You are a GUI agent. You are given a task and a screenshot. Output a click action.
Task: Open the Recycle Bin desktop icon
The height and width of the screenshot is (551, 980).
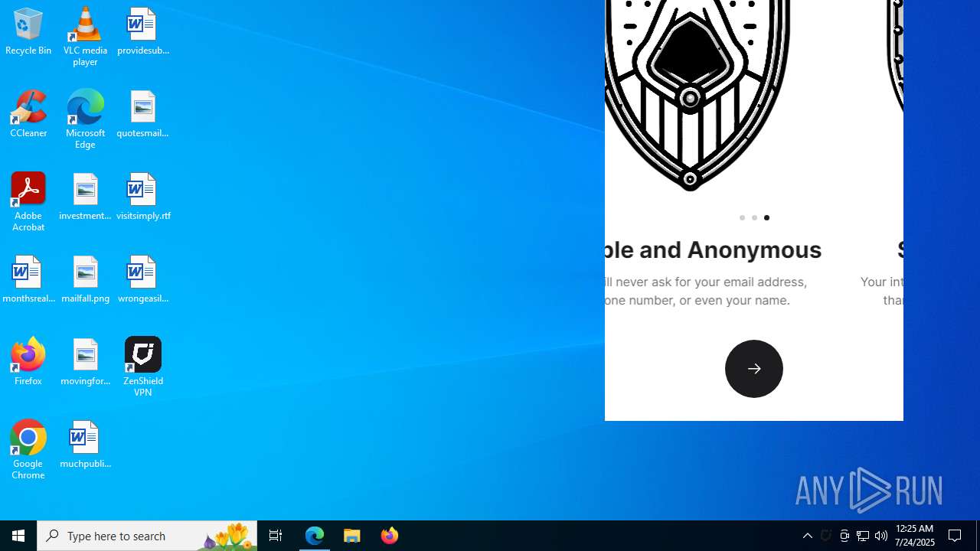pyautogui.click(x=28, y=31)
